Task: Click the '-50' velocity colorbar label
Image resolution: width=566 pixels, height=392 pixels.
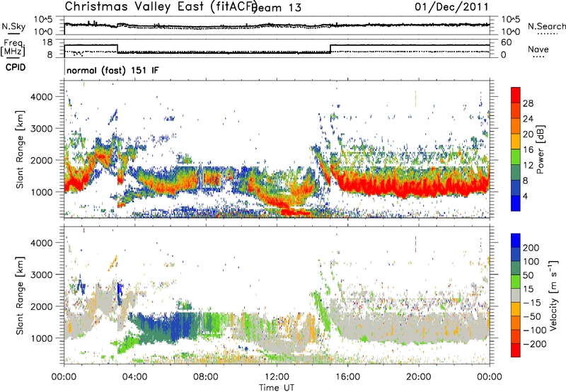Action: pos(532,316)
